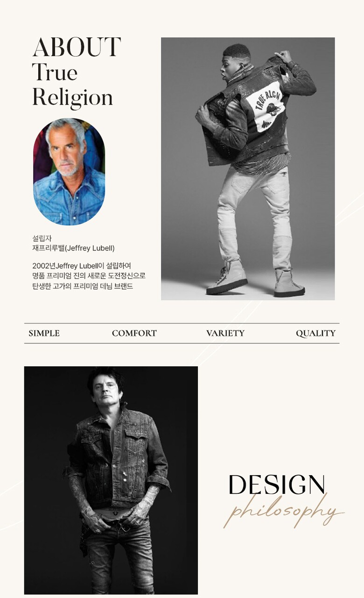Click the 명품 프리미엄 진 description line
The width and height of the screenshot is (364, 598).
[89, 276]
